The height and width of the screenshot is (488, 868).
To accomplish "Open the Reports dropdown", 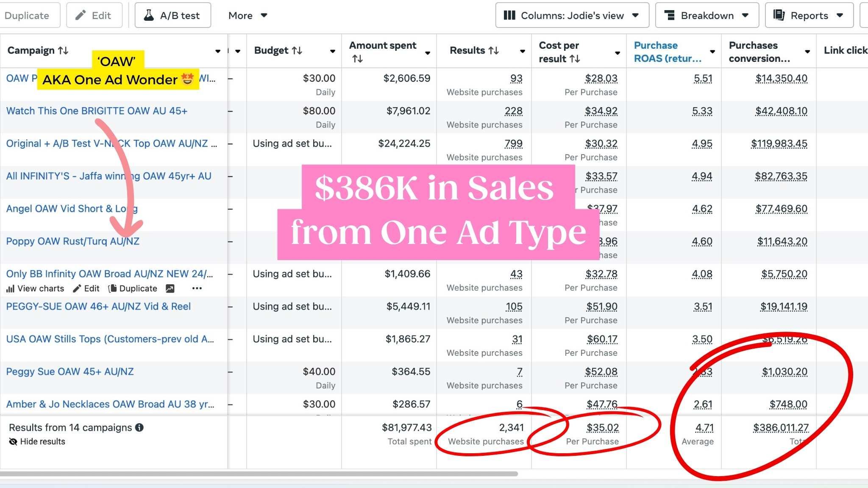I will (809, 15).
